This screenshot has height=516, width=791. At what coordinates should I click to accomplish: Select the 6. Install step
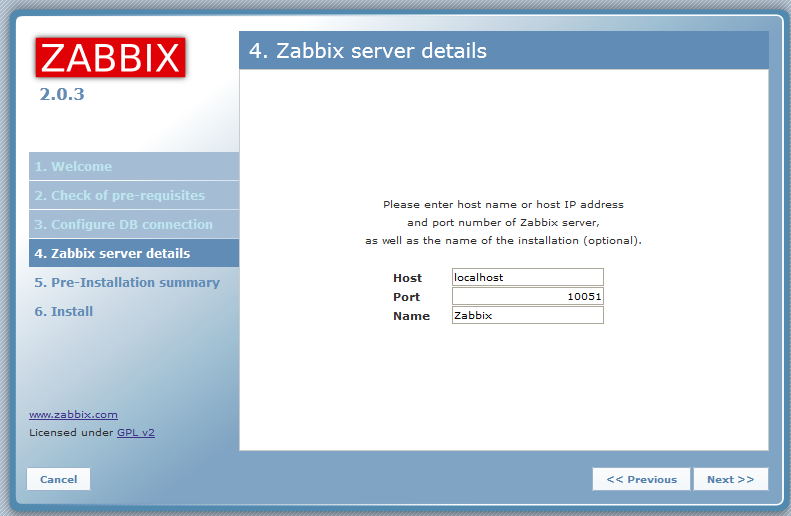click(x=64, y=312)
